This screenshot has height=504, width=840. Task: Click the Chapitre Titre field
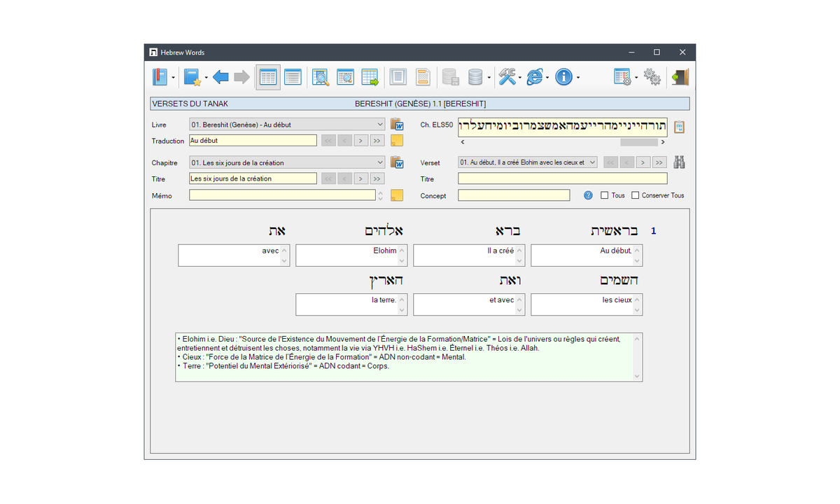pos(253,178)
